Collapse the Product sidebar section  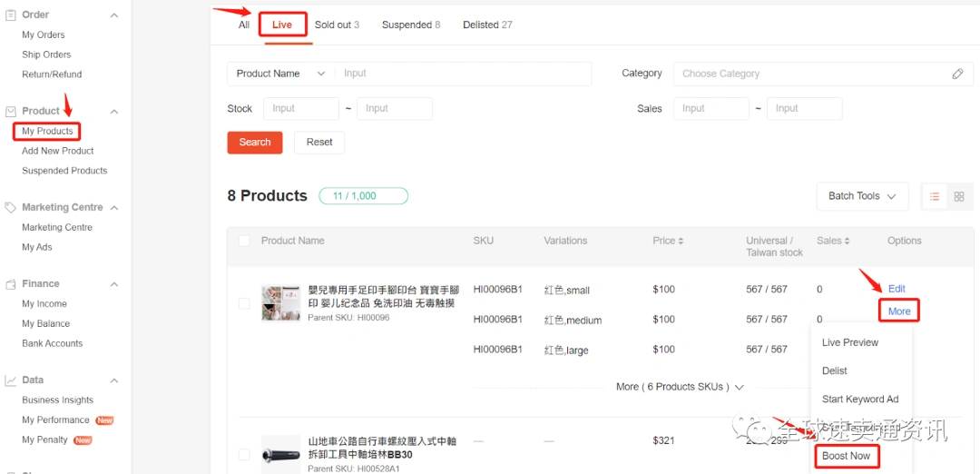pyautogui.click(x=113, y=112)
